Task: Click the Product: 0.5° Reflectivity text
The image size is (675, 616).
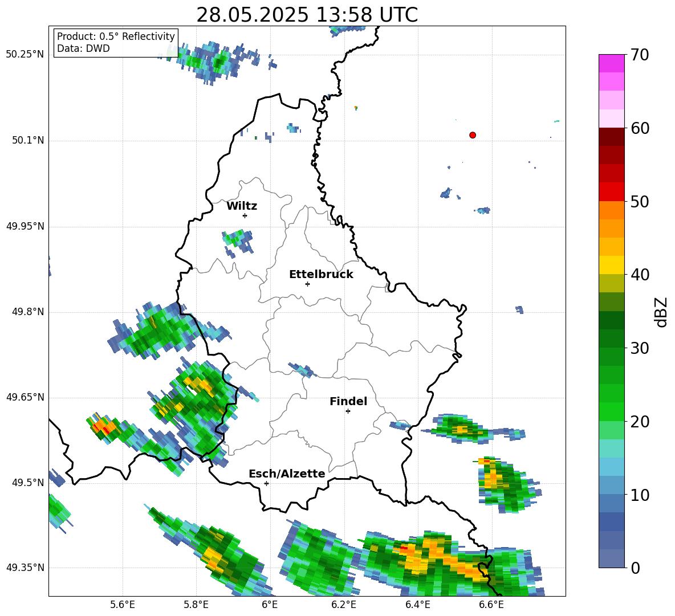Action: pos(116,36)
